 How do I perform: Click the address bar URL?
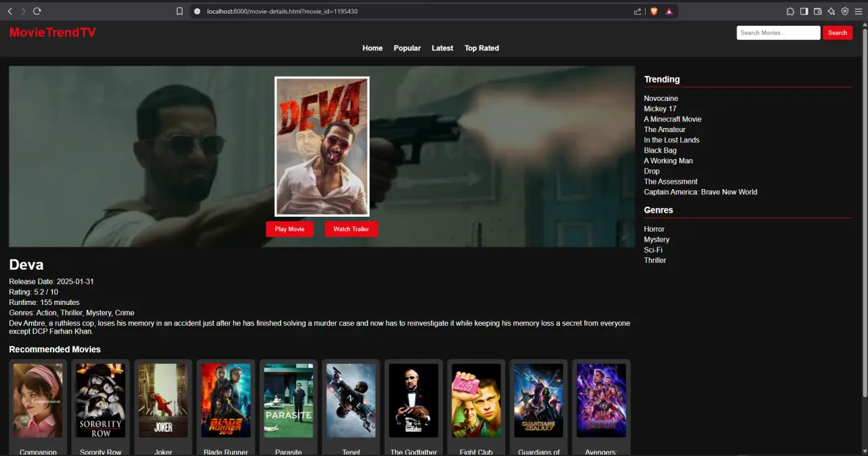[x=282, y=12]
